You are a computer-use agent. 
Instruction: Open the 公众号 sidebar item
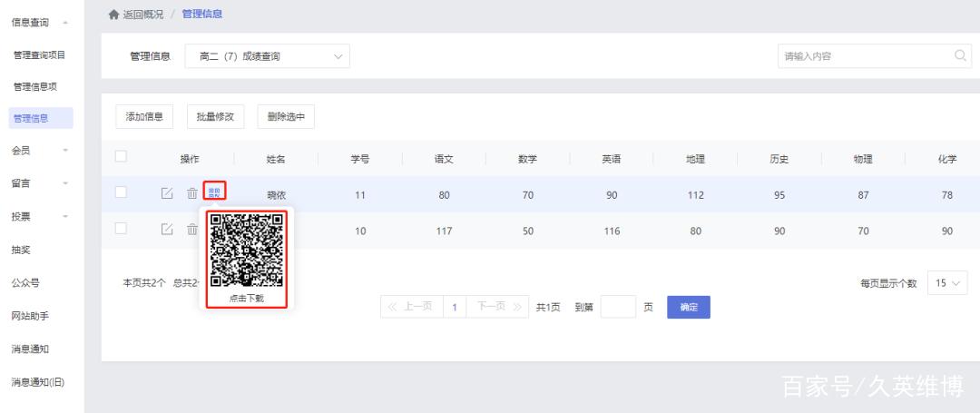click(25, 283)
